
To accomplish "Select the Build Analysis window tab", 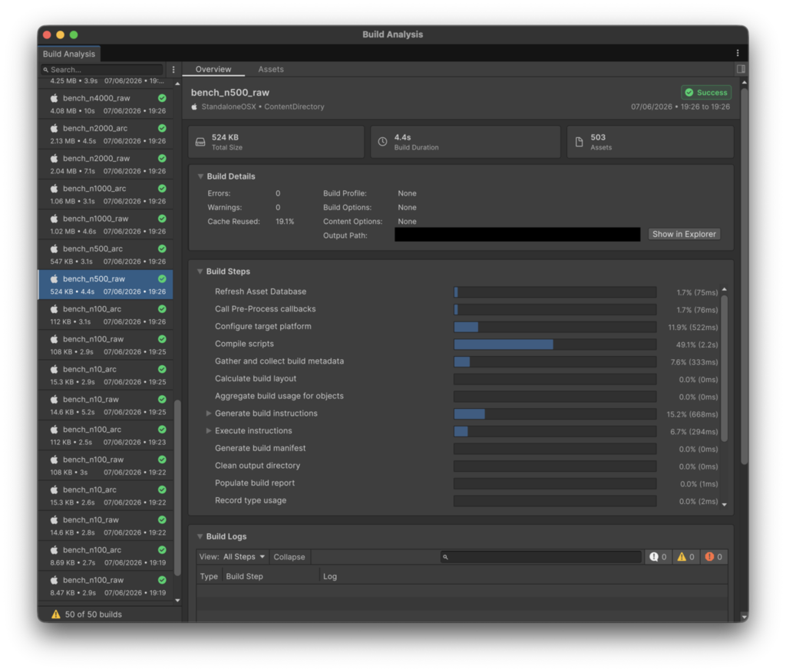I will click(68, 54).
